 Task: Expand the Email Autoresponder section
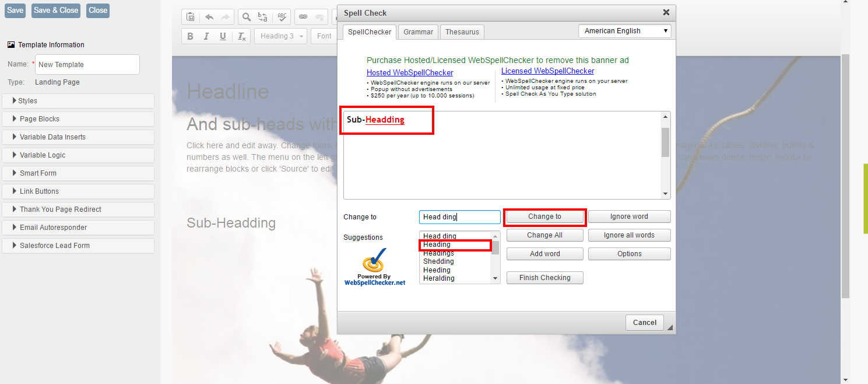click(78, 228)
